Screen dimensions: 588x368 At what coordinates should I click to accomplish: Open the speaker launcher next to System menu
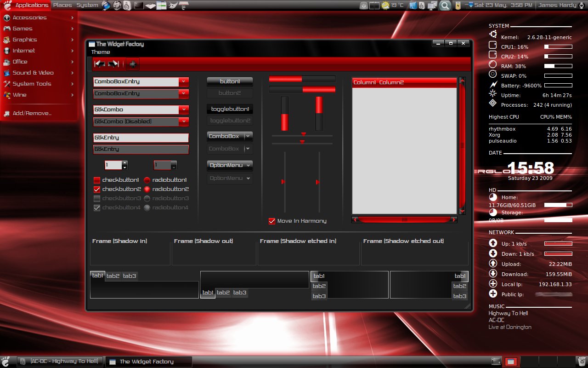click(x=127, y=5)
